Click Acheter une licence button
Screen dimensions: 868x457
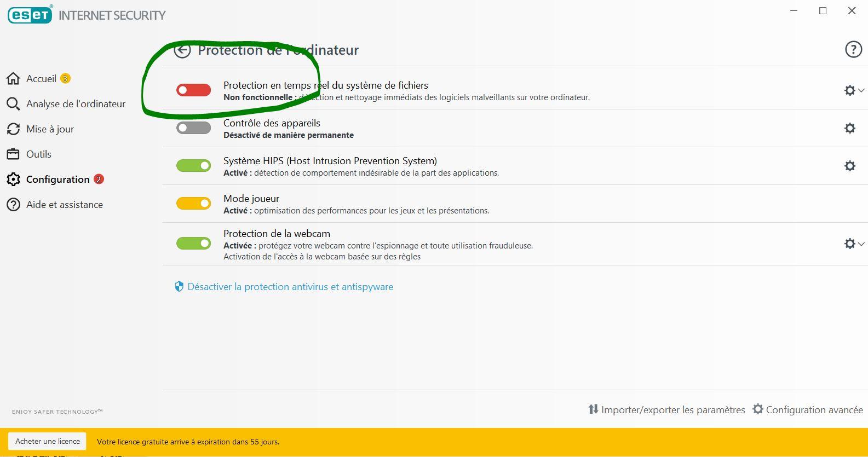click(x=47, y=441)
